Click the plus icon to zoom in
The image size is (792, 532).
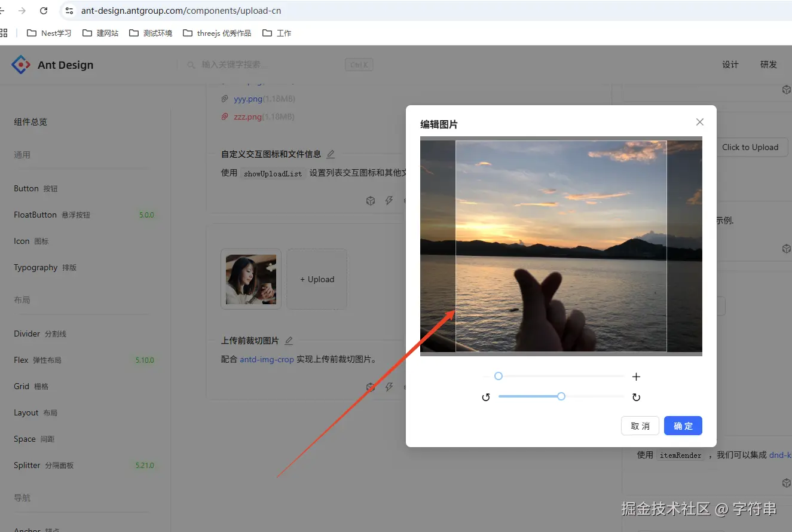[636, 376]
